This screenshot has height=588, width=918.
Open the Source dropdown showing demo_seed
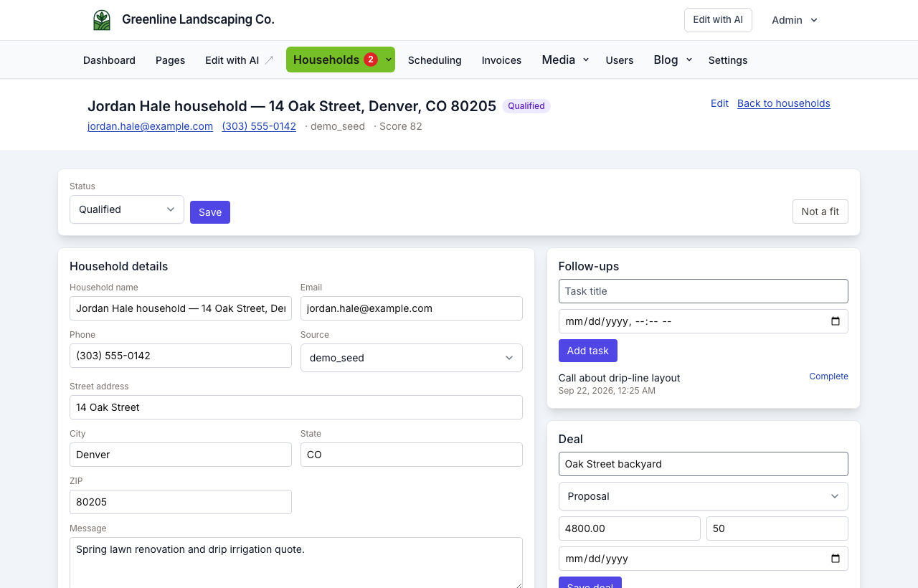point(412,358)
